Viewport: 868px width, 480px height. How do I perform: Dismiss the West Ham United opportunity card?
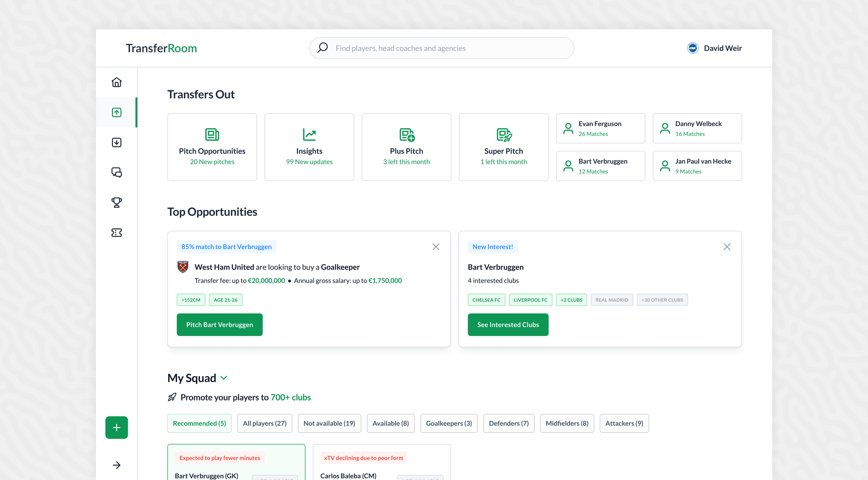(x=436, y=247)
